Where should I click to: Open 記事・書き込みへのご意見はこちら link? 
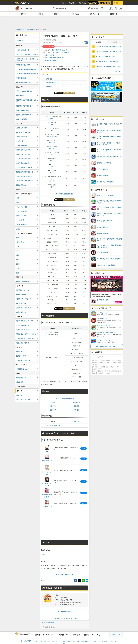pyautogui.click(x=66, y=618)
